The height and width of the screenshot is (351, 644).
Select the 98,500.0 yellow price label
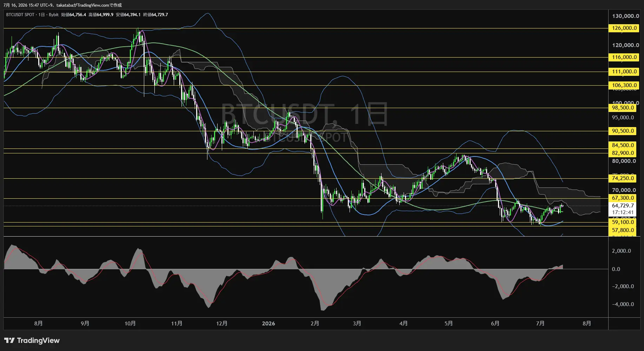623,108
